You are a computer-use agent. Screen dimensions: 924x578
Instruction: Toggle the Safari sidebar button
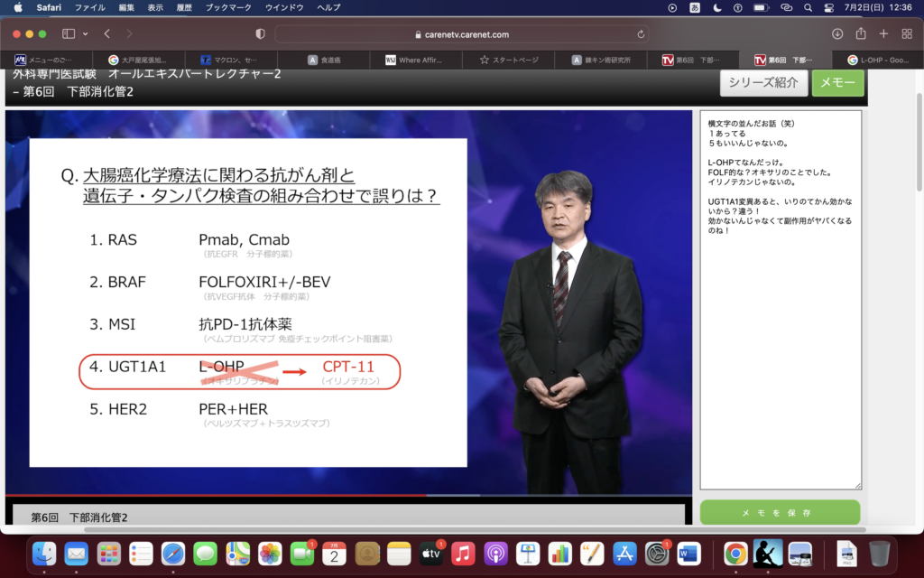[x=69, y=33]
